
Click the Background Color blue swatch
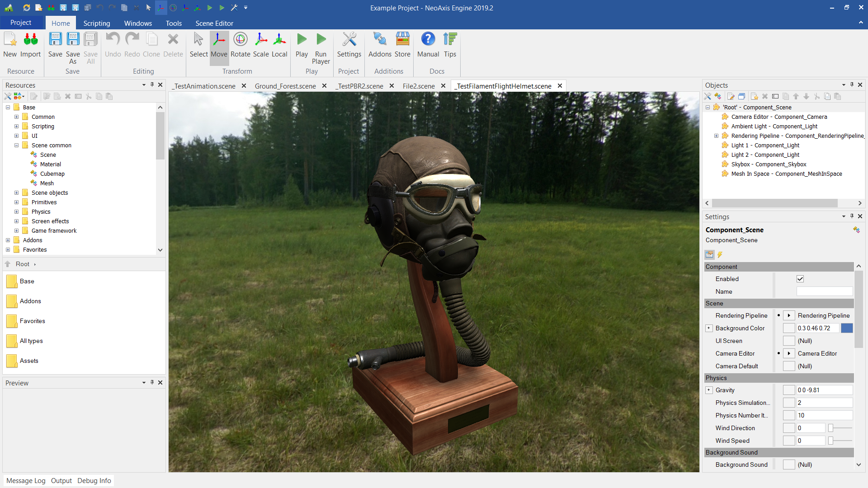pyautogui.click(x=847, y=328)
